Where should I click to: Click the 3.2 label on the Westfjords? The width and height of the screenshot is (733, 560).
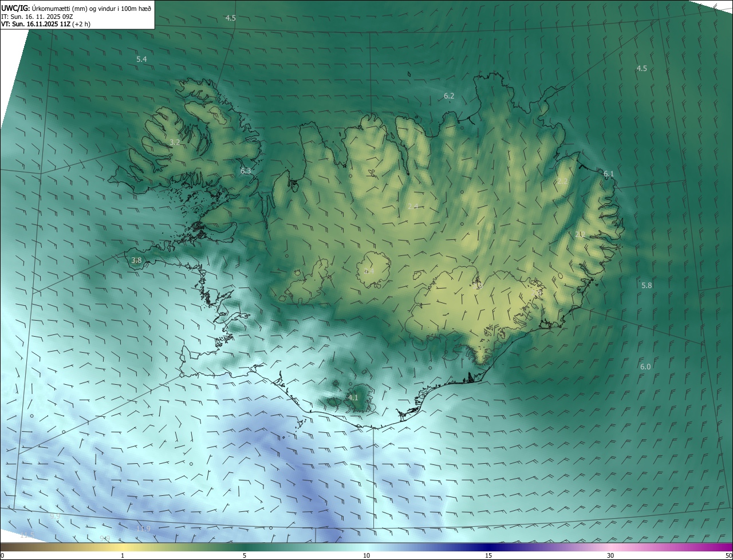click(x=175, y=142)
